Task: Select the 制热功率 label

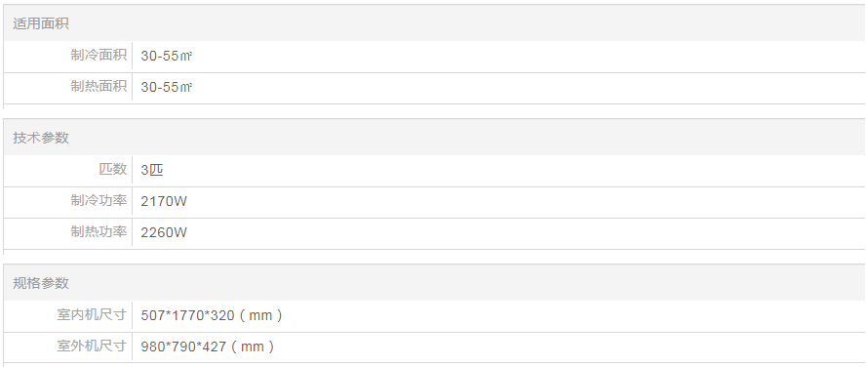Action: tap(99, 231)
